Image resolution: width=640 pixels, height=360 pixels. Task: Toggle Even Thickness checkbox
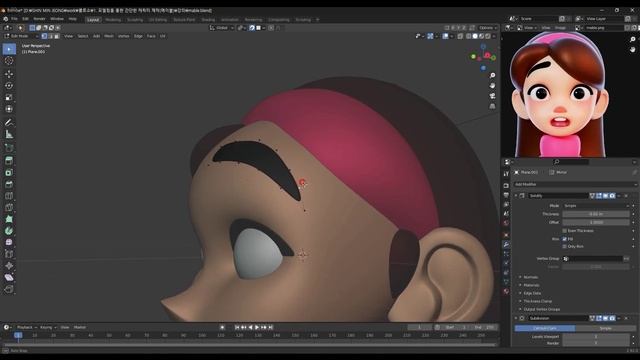[565, 231]
